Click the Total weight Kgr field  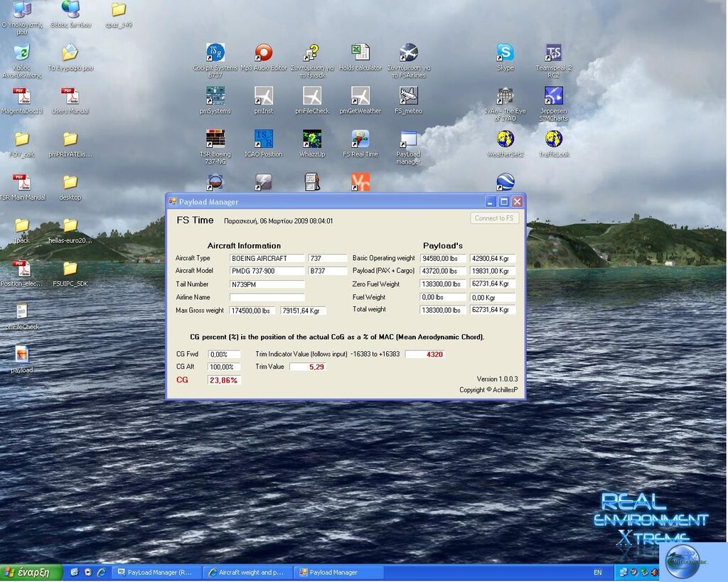pyautogui.click(x=493, y=310)
